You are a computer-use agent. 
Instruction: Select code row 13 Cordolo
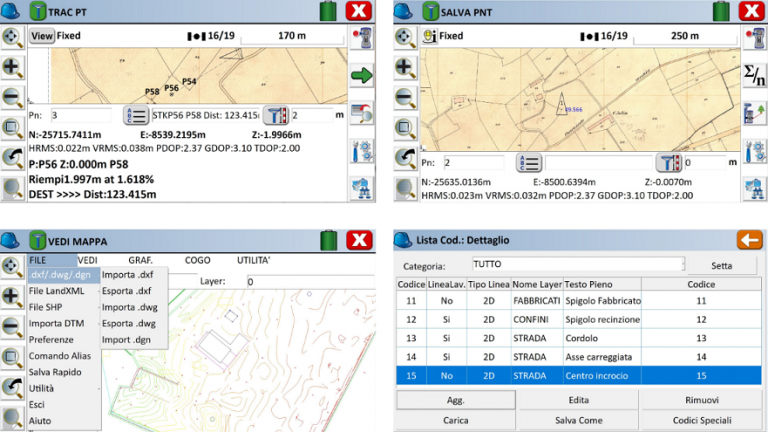coord(579,338)
